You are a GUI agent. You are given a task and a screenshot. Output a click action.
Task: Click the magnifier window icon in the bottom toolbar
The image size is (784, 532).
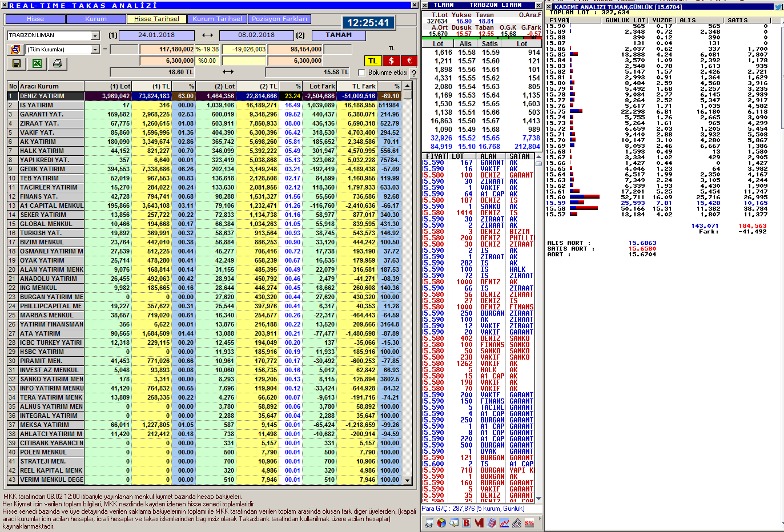click(454, 522)
